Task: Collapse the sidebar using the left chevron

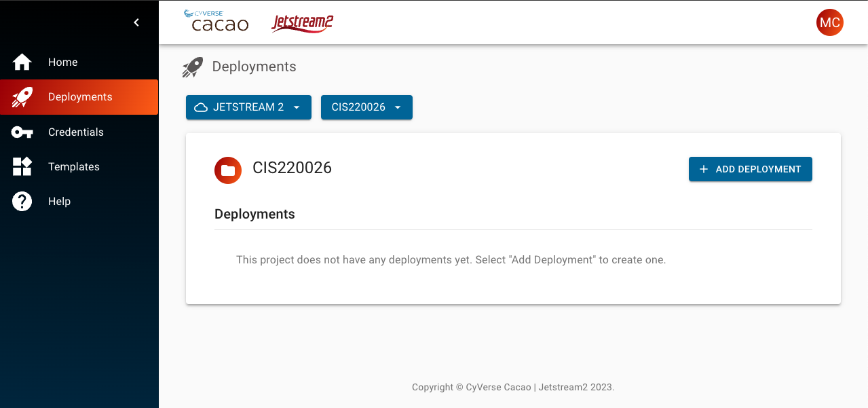Action: tap(136, 22)
